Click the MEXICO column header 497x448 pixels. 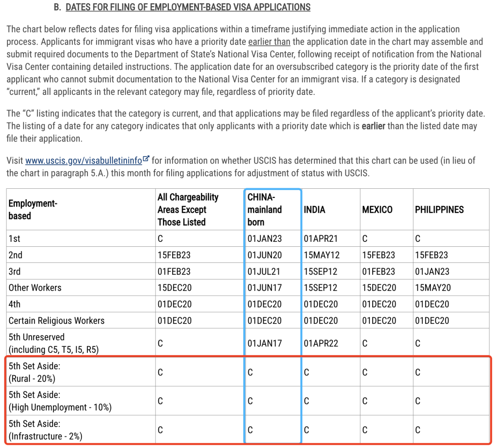pos(377,209)
